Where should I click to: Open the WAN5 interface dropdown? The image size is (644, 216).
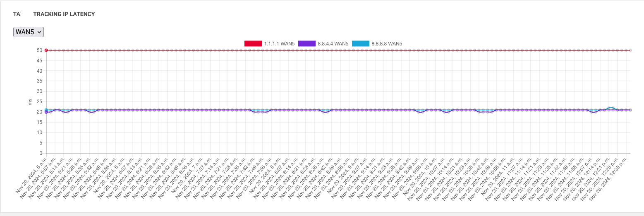(29, 32)
